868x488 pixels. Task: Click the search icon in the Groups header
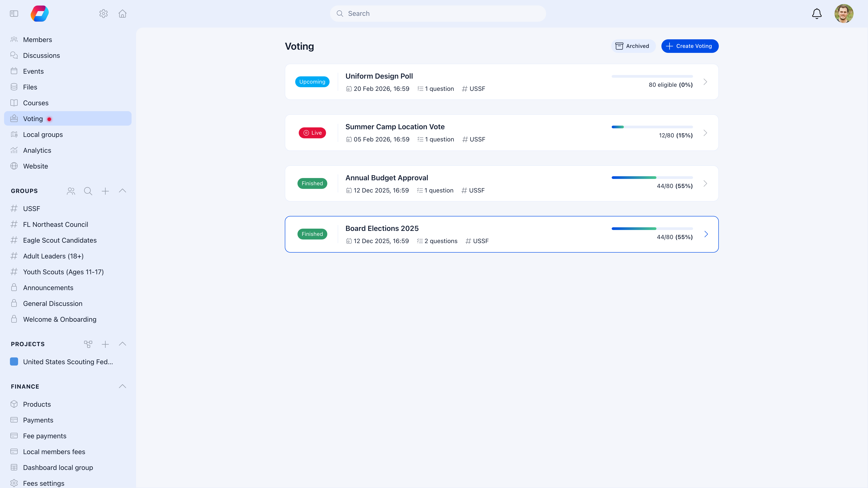point(88,191)
